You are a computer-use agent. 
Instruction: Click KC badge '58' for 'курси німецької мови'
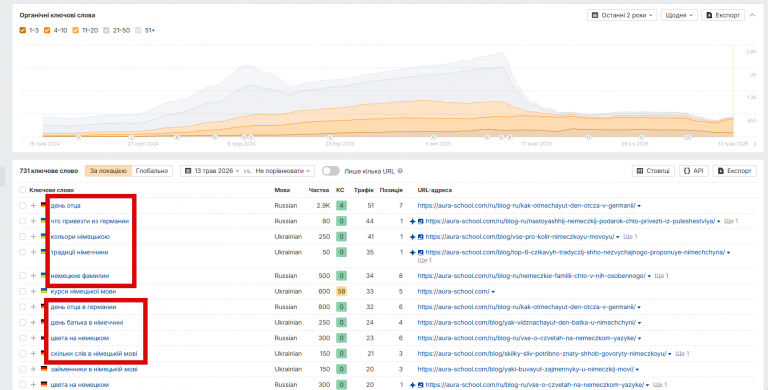click(341, 292)
